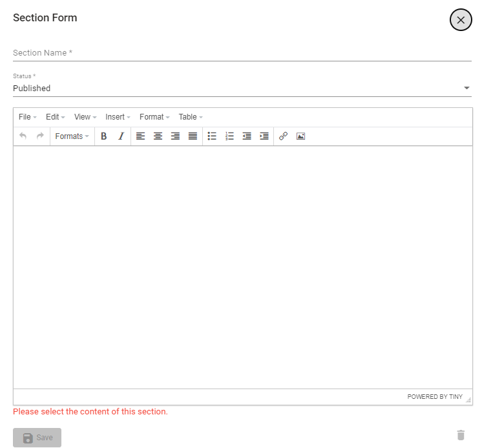Screen dimensions: 482x448
Task: Toggle bold formatting
Action: 104,136
